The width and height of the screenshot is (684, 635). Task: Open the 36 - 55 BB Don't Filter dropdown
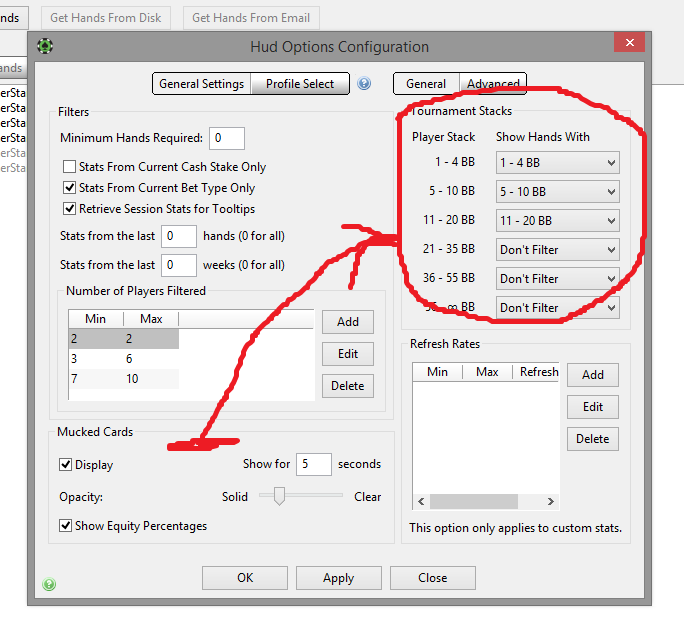[557, 279]
